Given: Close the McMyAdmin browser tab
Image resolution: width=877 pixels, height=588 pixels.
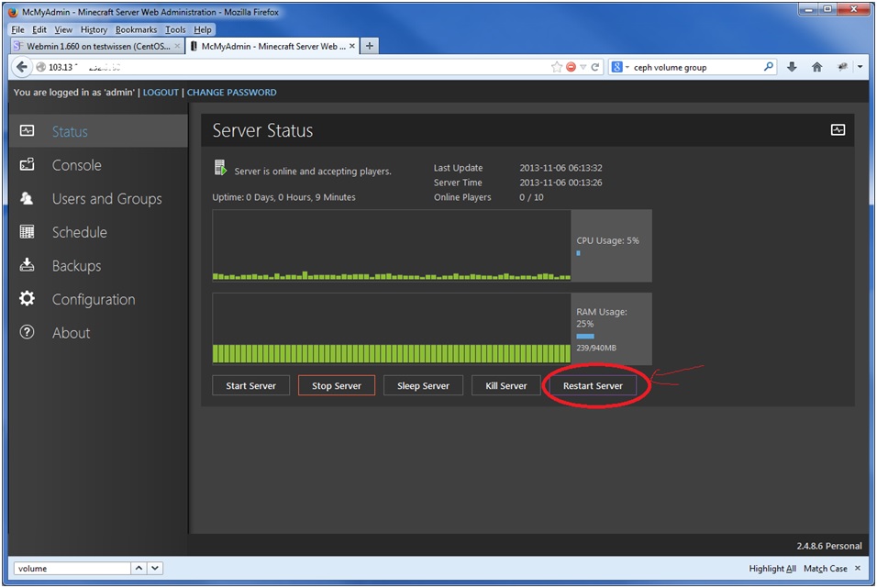Looking at the screenshot, I should pyautogui.click(x=351, y=46).
